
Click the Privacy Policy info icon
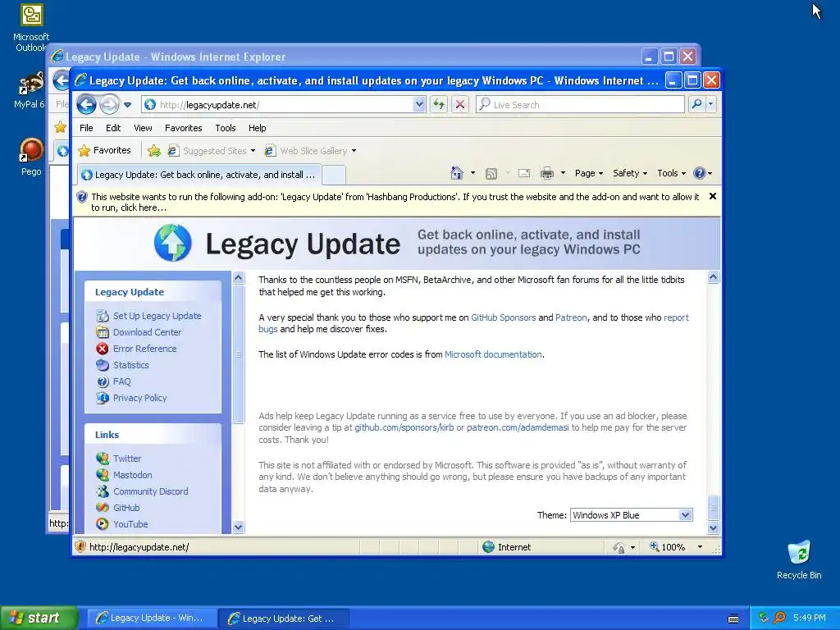[x=103, y=398]
